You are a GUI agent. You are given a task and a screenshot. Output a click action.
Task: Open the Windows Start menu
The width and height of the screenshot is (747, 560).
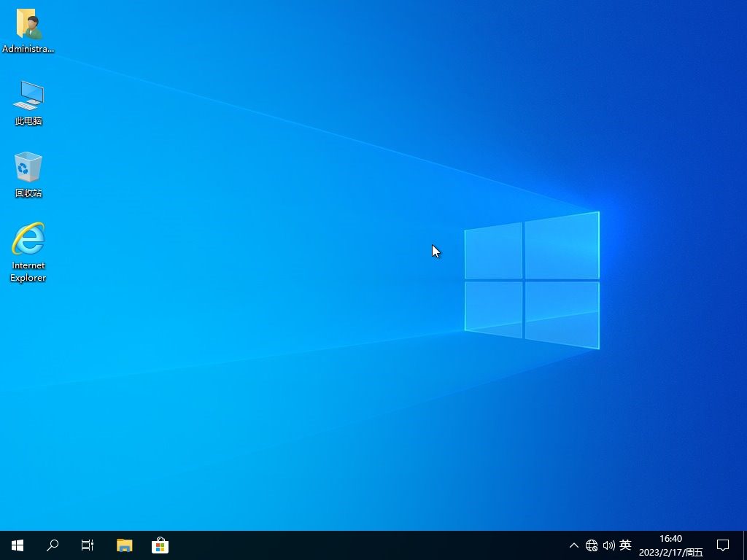[18, 545]
